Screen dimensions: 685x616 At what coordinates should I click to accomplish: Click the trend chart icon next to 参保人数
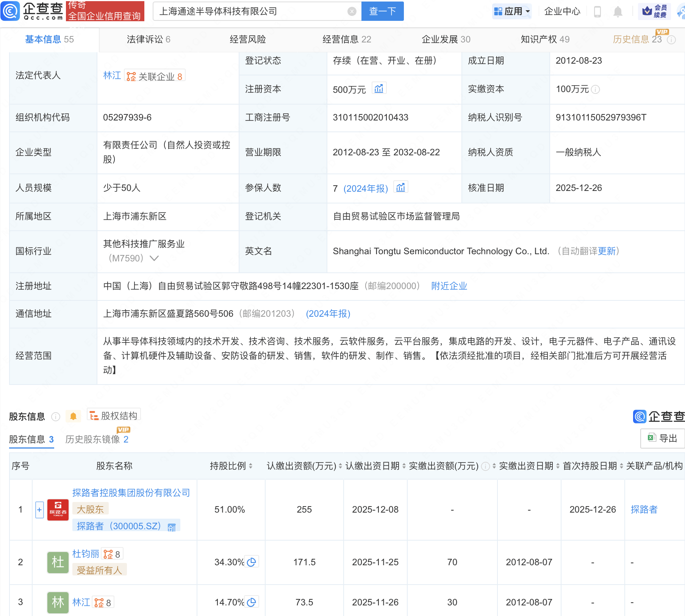point(400,188)
